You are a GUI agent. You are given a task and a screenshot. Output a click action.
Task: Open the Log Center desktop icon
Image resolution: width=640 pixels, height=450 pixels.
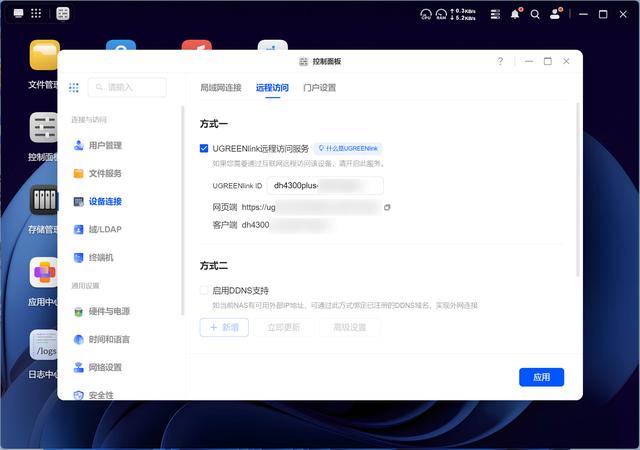(x=44, y=345)
